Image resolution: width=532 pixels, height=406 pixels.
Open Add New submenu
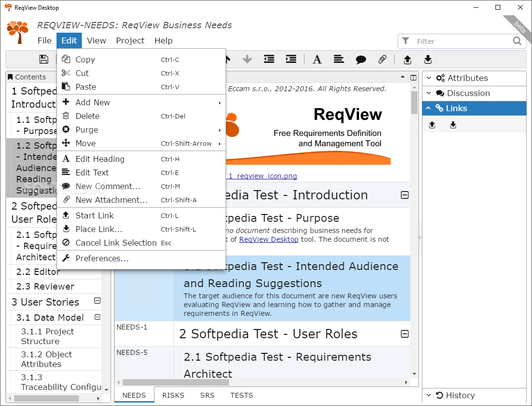point(141,102)
